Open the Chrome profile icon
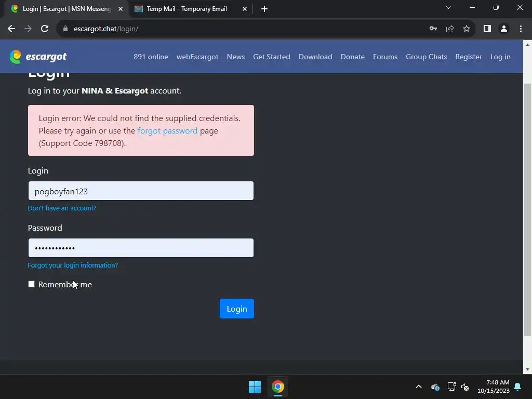The image size is (532, 399). (x=504, y=29)
